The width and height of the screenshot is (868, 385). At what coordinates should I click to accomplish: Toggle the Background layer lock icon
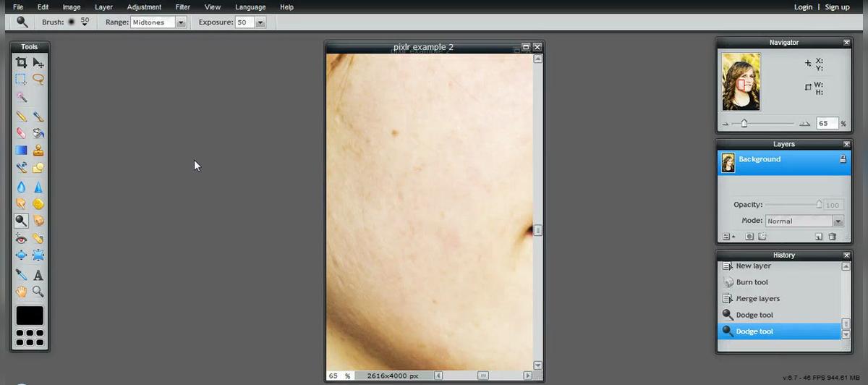click(x=843, y=159)
